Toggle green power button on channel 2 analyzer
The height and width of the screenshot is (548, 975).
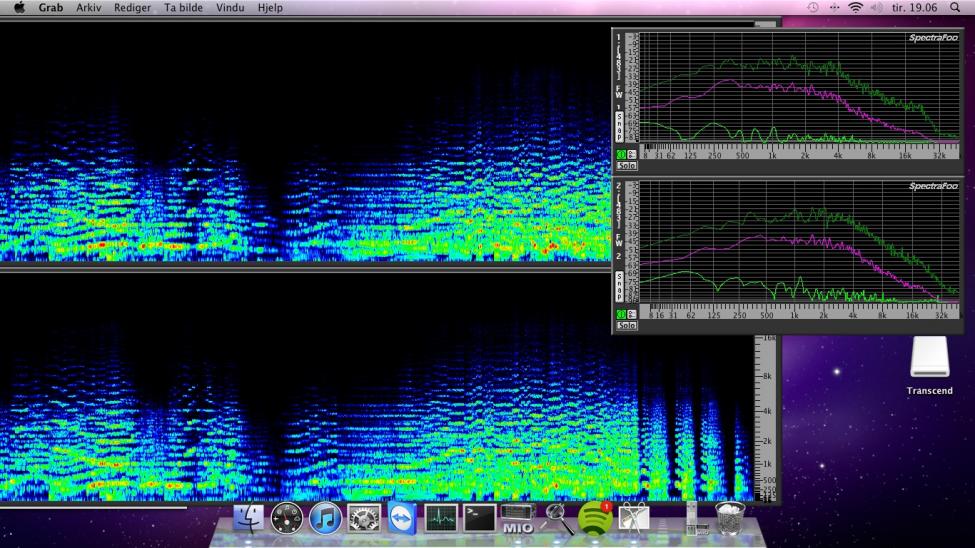tap(621, 314)
